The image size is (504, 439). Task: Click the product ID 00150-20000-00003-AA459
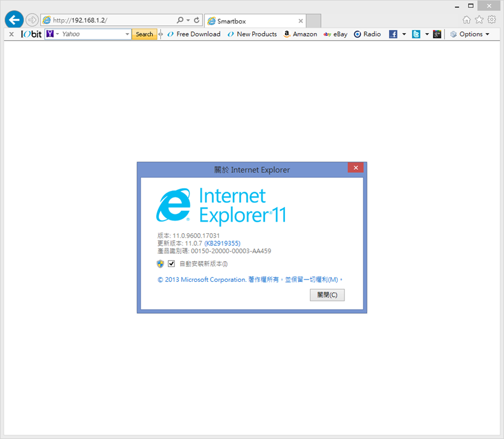click(231, 251)
